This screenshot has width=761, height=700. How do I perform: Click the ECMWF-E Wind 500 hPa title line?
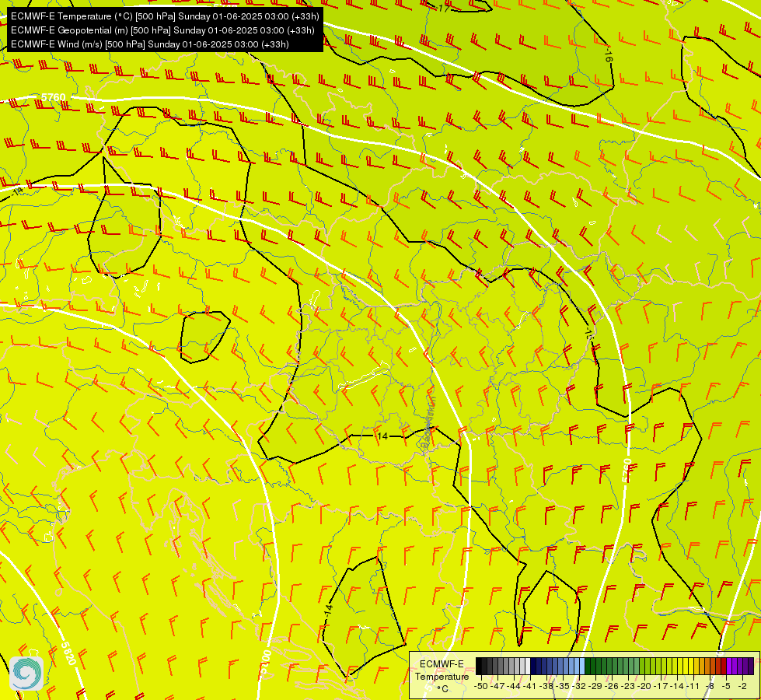149,44
